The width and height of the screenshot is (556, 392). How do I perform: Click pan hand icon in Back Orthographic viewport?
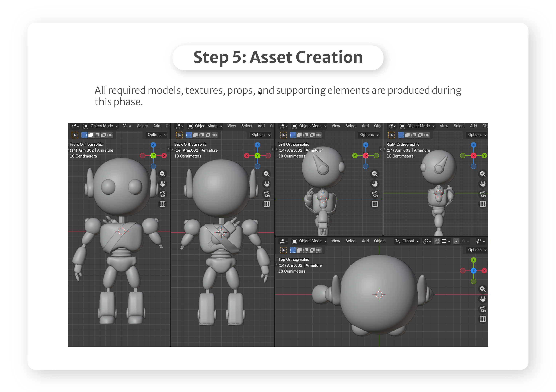click(267, 184)
